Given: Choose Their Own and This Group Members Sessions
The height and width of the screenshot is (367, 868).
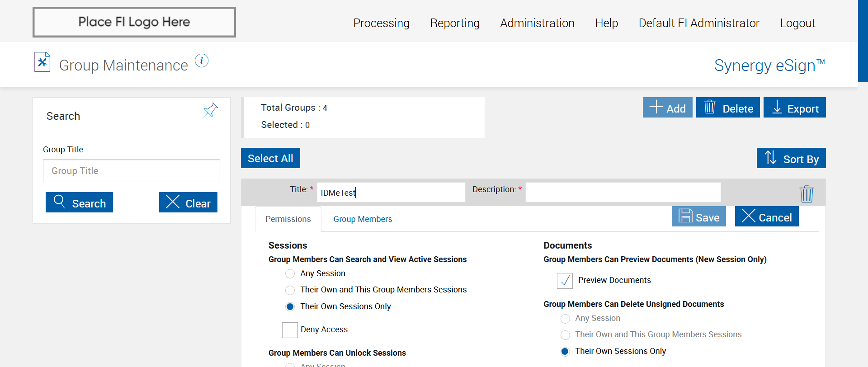Looking at the screenshot, I should click(290, 290).
